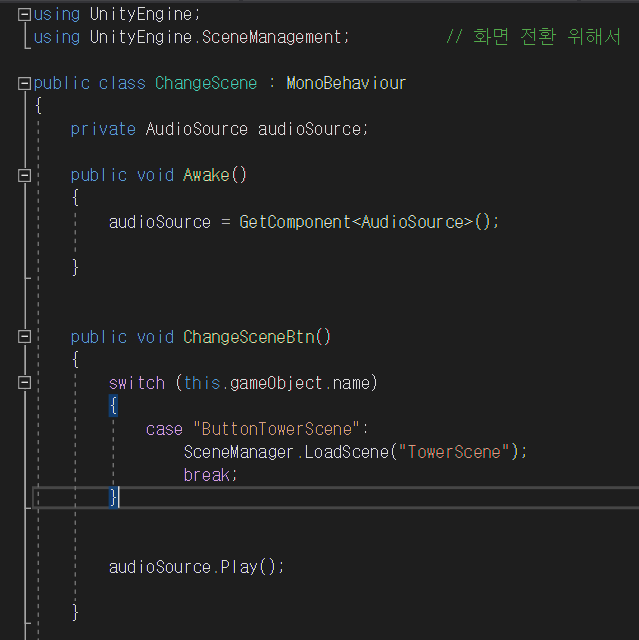Collapse the ChangeScene class definition

[25, 83]
